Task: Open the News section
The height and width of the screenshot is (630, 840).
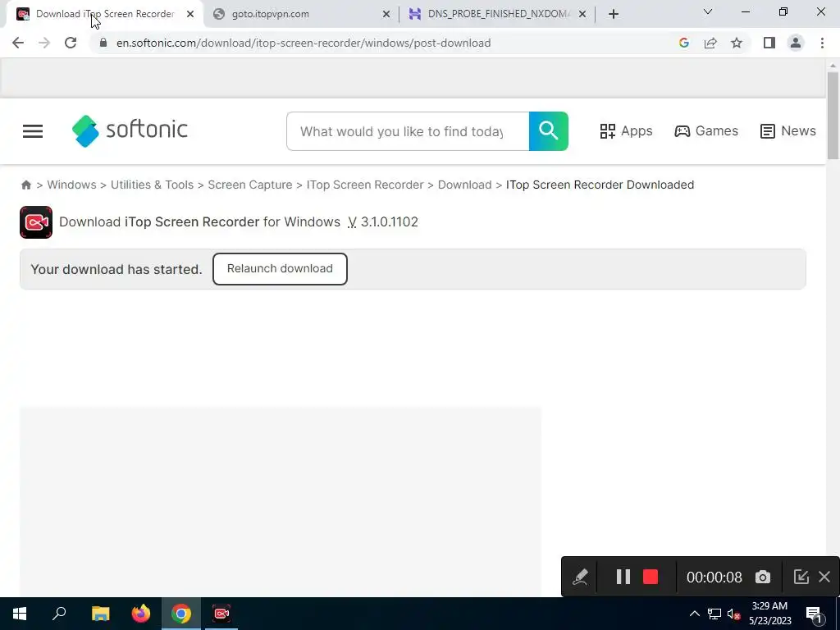Action: pos(788,131)
